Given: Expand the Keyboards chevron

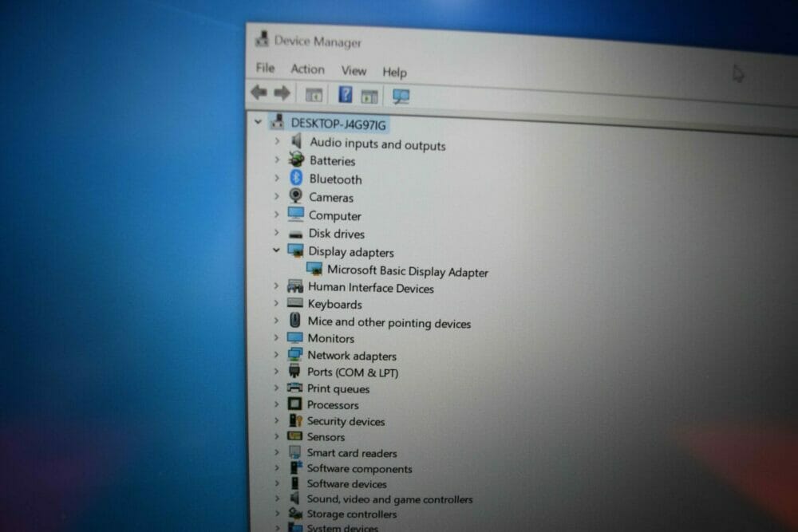Looking at the screenshot, I should (x=276, y=303).
